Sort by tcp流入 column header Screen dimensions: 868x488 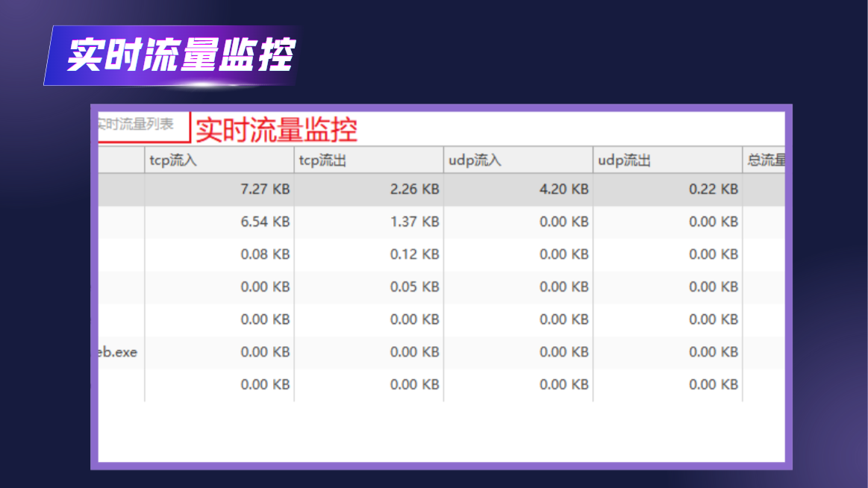pos(219,160)
